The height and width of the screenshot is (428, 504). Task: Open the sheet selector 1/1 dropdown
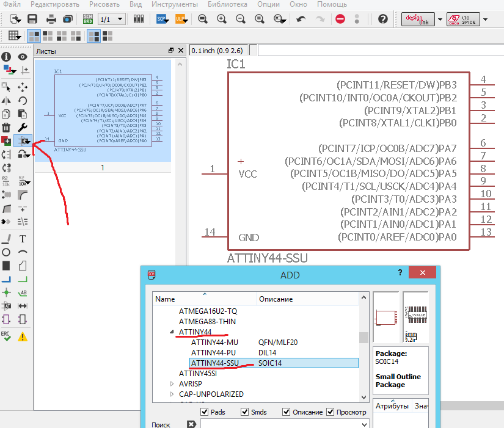(x=111, y=20)
